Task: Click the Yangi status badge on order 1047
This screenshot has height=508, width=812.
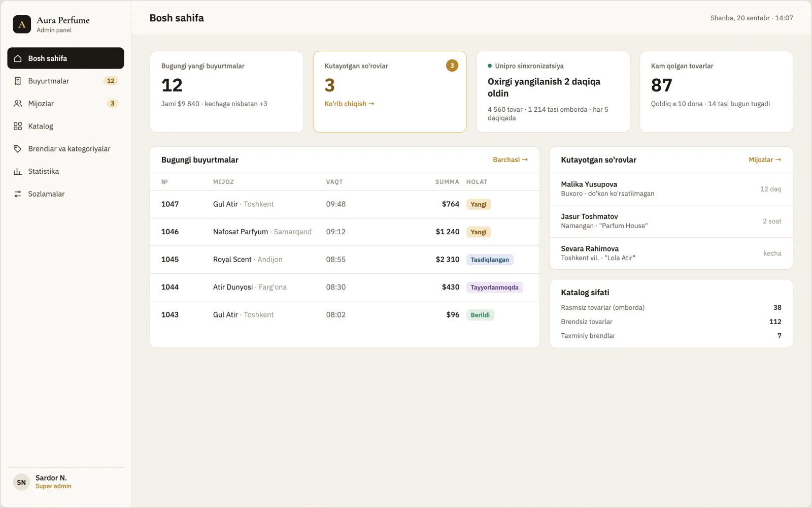Action: pyautogui.click(x=479, y=204)
